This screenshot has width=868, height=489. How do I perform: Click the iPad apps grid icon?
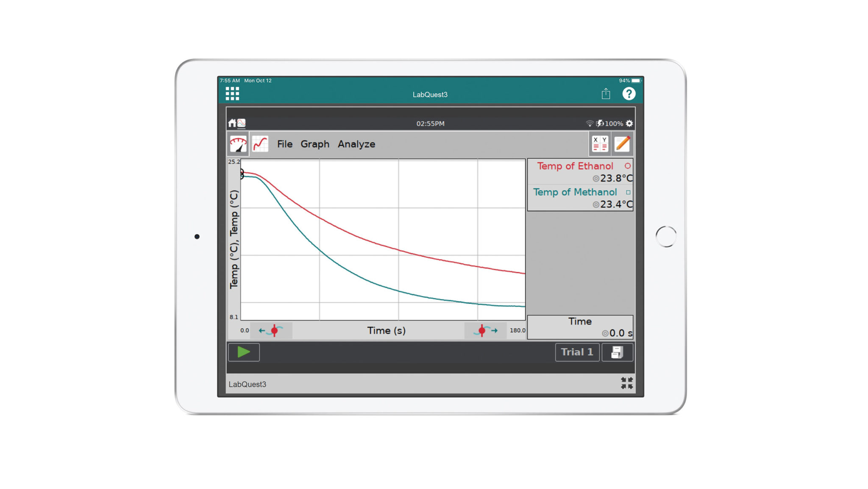click(x=231, y=92)
